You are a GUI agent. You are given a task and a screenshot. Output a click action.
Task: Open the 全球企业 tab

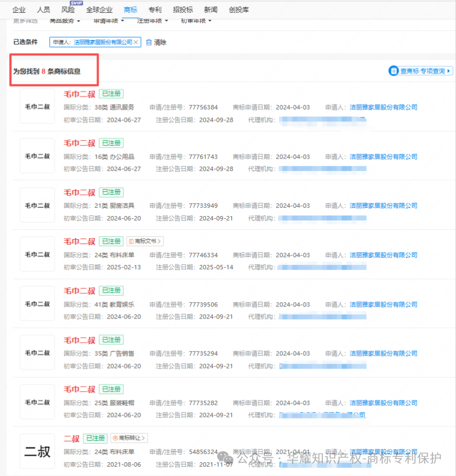[x=99, y=10]
